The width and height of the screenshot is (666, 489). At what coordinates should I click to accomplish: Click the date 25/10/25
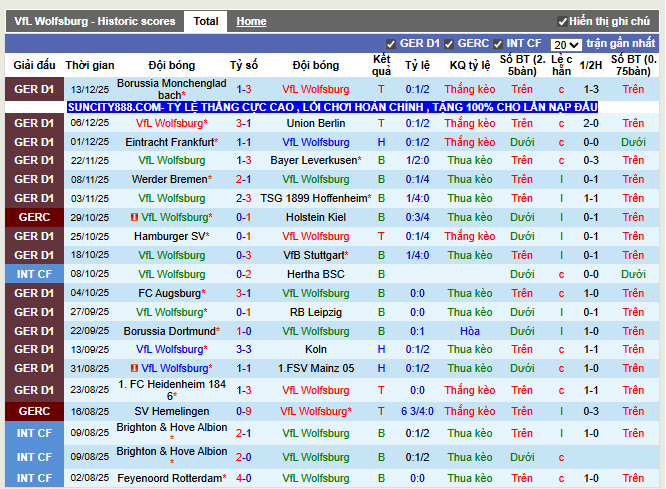[x=90, y=236]
